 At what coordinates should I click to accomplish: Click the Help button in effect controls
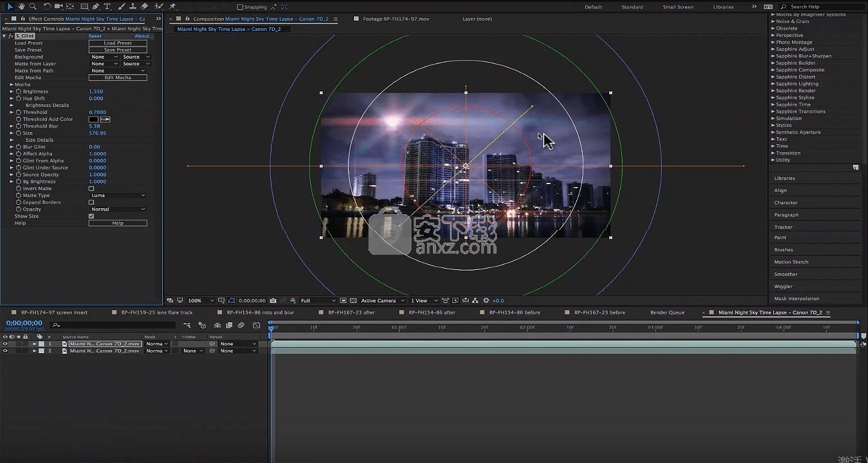(x=118, y=223)
